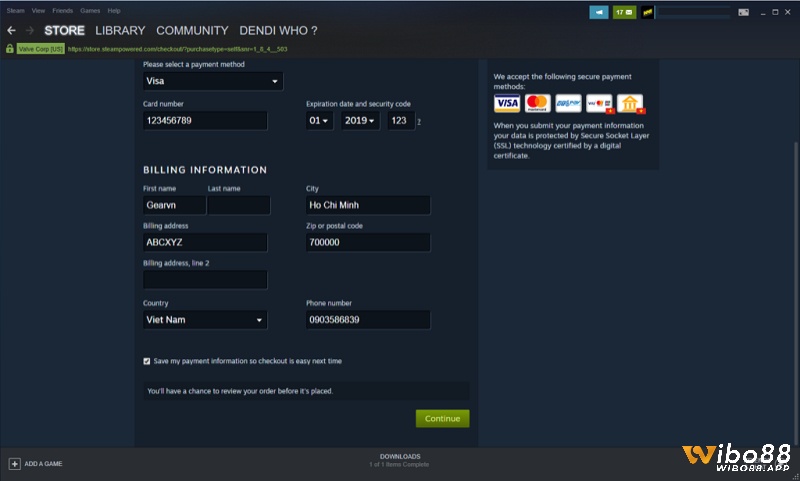Click the 'BILLING INFORMATION' heading
This screenshot has height=481, width=800.
coord(205,170)
